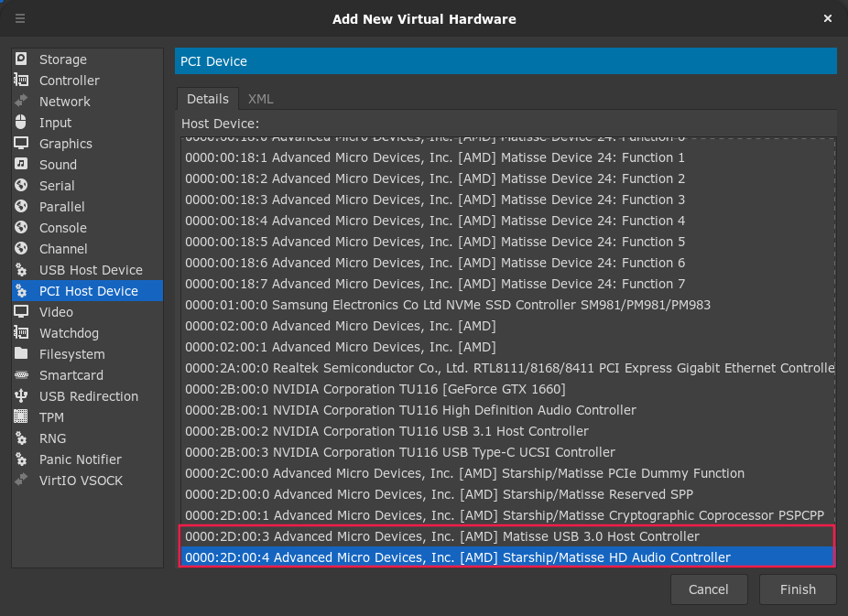Switch to the XML tab

click(x=261, y=99)
